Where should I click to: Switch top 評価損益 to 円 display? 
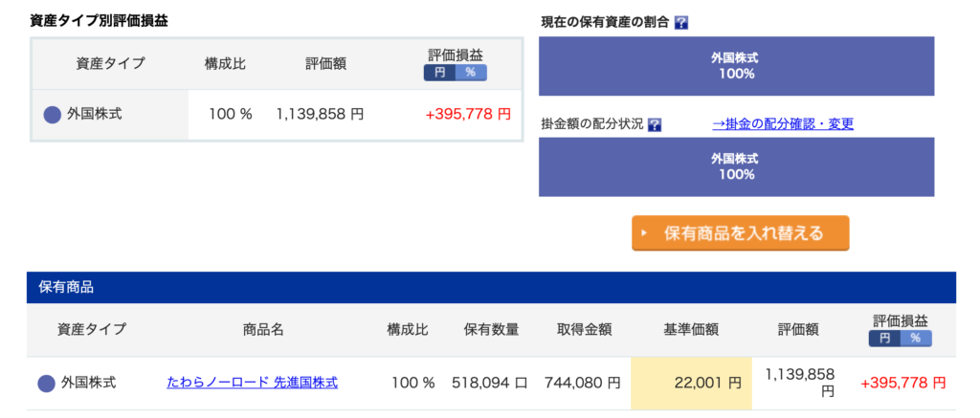[439, 73]
